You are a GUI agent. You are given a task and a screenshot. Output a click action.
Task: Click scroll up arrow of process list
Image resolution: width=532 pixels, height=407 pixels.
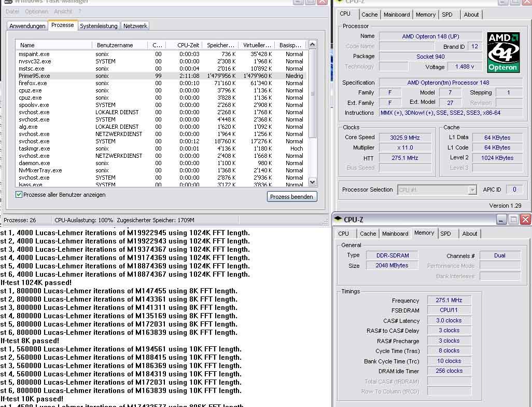(313, 44)
